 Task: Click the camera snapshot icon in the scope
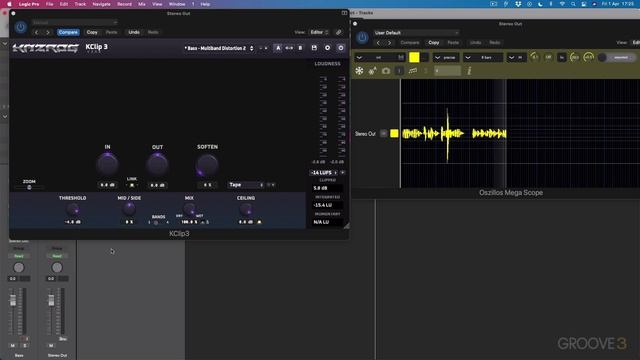point(386,71)
